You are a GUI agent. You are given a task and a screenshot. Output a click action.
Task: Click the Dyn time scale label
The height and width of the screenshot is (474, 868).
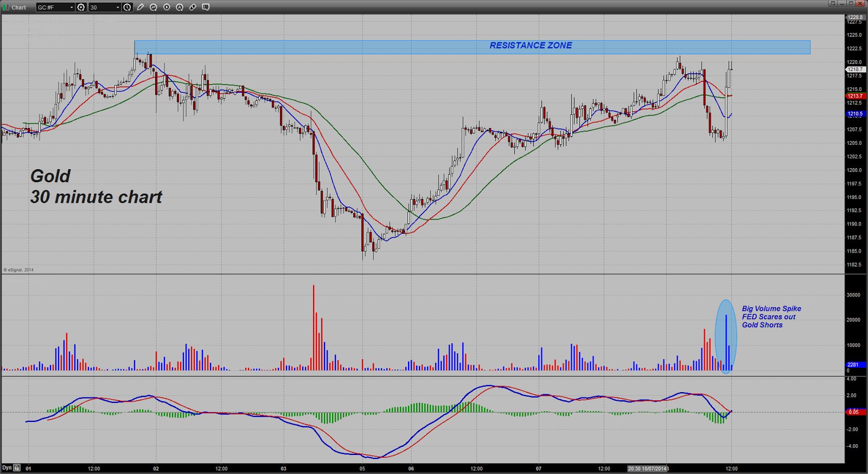tap(7, 467)
